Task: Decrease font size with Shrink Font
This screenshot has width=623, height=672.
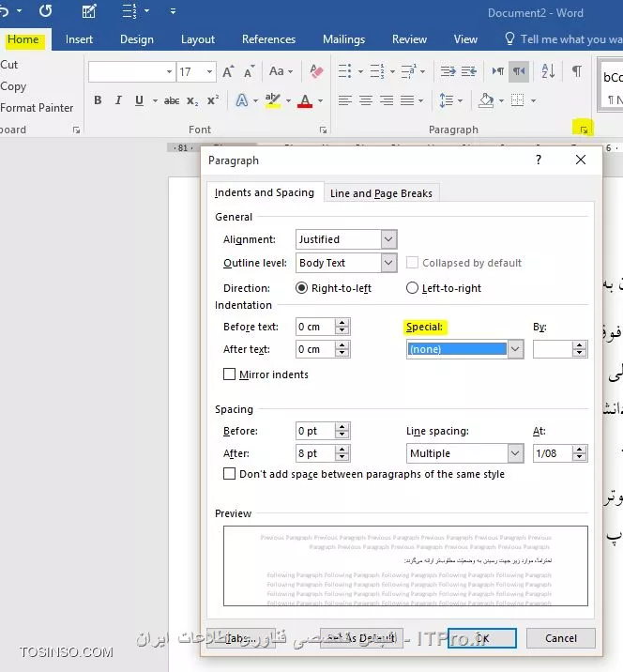Action: click(x=249, y=71)
